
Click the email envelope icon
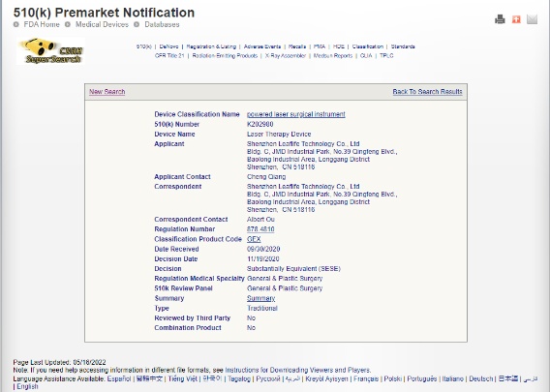click(532, 19)
